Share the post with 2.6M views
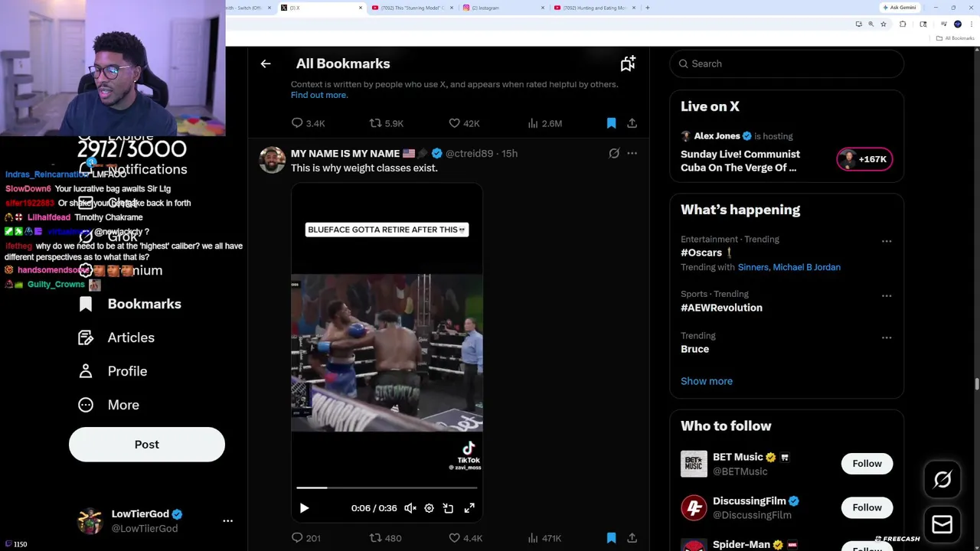Viewport: 980px width, 551px height. click(632, 123)
